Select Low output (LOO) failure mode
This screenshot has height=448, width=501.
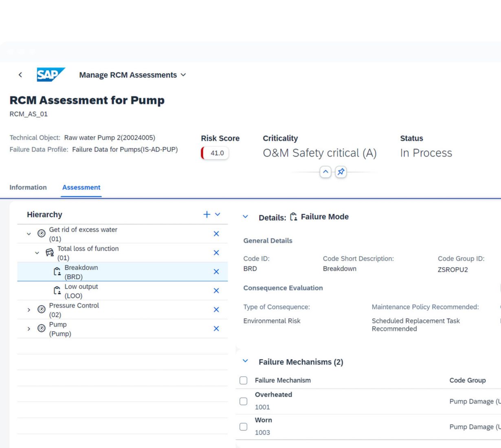point(81,291)
